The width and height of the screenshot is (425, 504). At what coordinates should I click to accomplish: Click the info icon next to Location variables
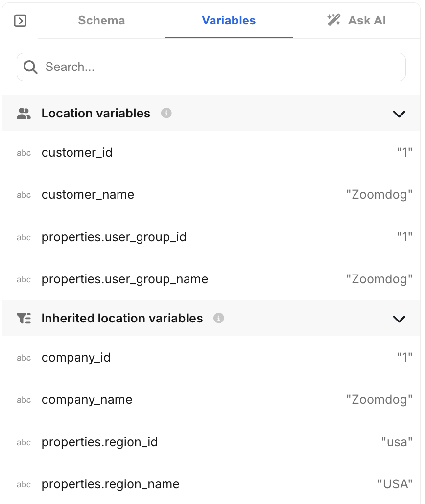[x=166, y=113]
